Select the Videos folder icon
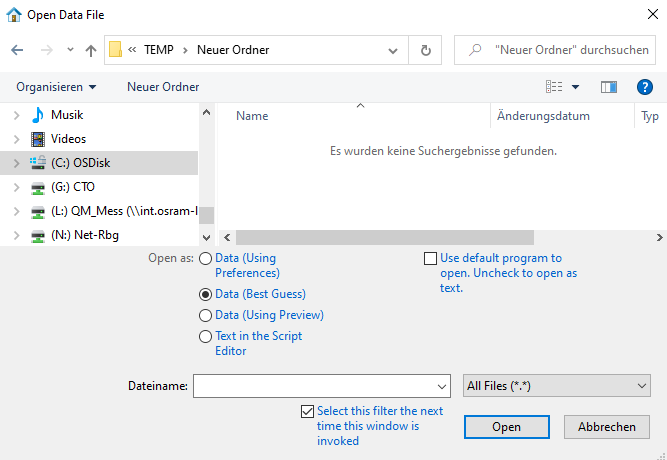Screen dimensions: 667x460 [x=38, y=139]
